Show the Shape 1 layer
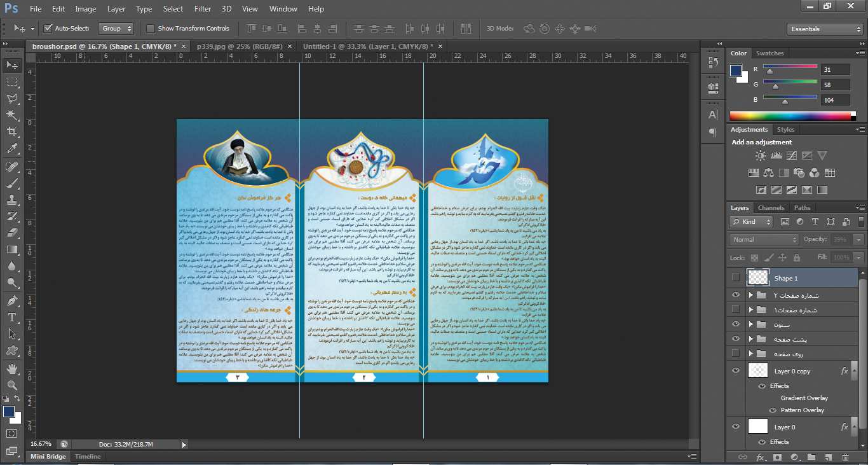The image size is (868, 465). click(736, 278)
